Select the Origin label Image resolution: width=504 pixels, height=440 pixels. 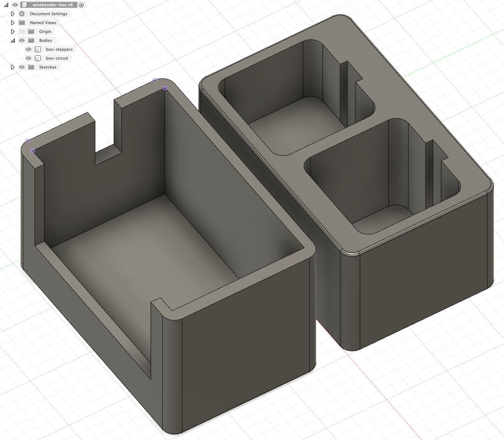(x=45, y=32)
